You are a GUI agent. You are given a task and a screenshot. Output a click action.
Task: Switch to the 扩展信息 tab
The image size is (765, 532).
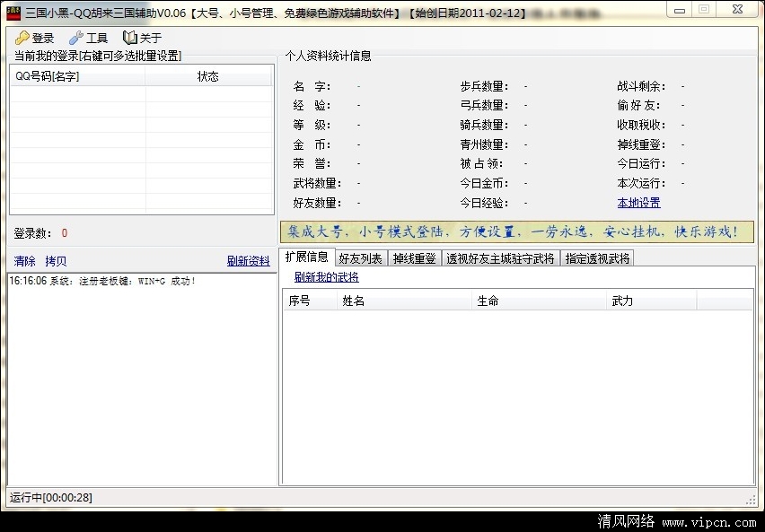tap(306, 257)
